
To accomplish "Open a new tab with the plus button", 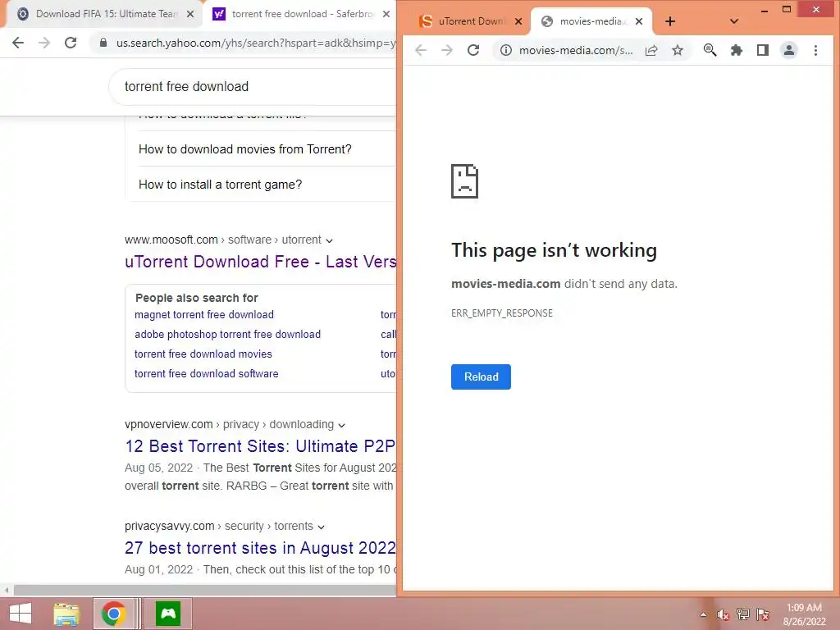I will [x=670, y=21].
